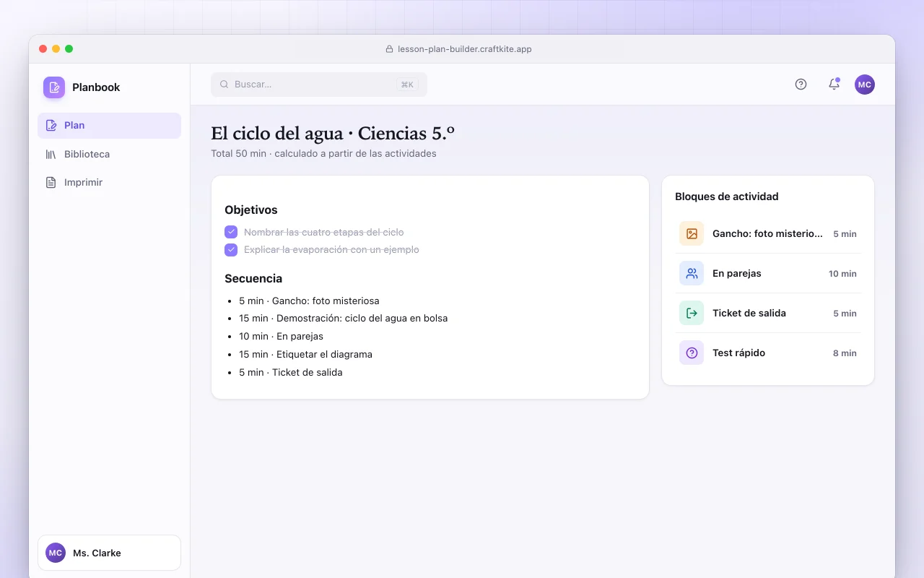
Task: Open help via question mark icon
Action: [801, 85]
